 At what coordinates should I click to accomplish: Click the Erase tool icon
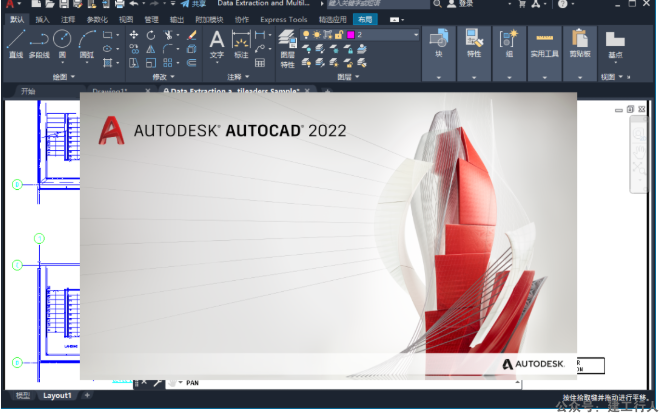192,35
